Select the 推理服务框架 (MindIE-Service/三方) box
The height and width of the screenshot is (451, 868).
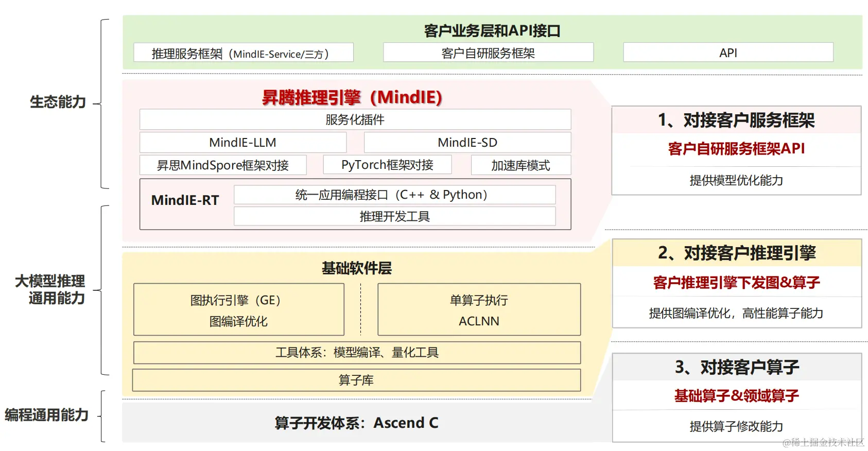point(244,53)
